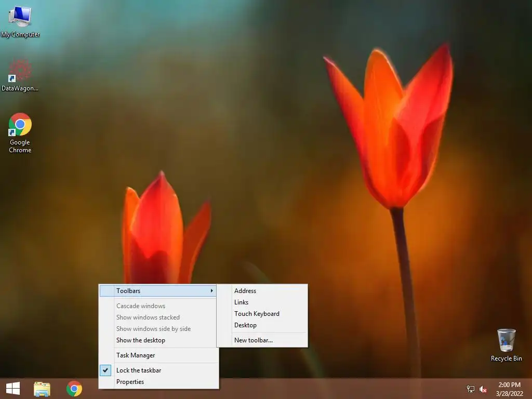Viewport: 532px width, 399px height.
Task: Enable the Desktop toolbar
Action: click(262, 325)
